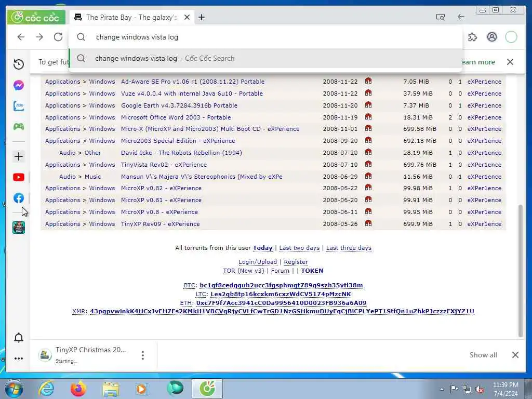The width and height of the screenshot is (532, 399).
Task: Open the TOR (New v3) link
Action: click(x=244, y=271)
